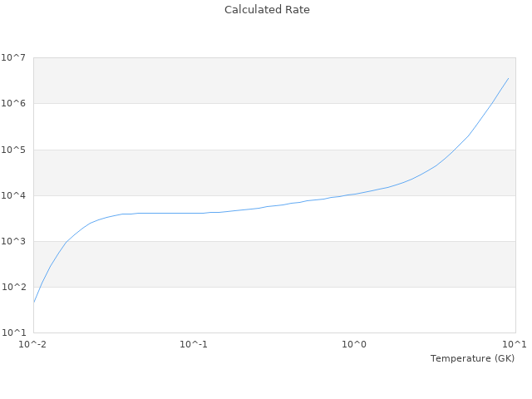Click the 10^7 y-axis tick label
Screen dimensions: 532x399
point(13,58)
